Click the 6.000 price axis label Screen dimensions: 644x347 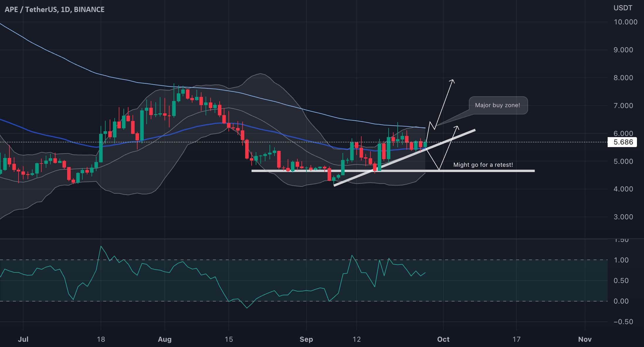(623, 133)
